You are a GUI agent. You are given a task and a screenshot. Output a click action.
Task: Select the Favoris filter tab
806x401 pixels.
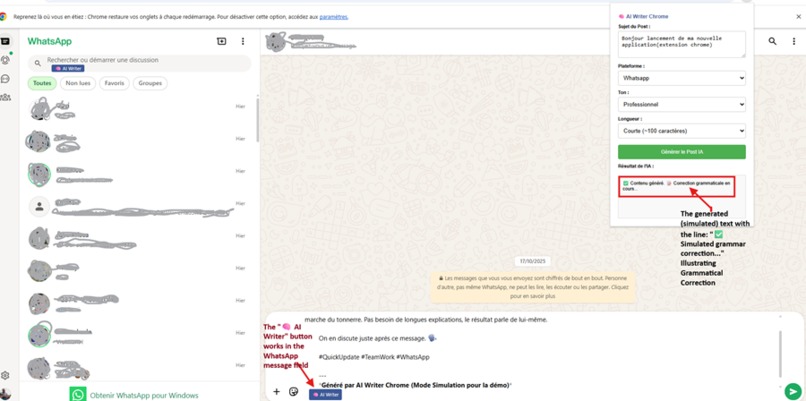(x=114, y=83)
